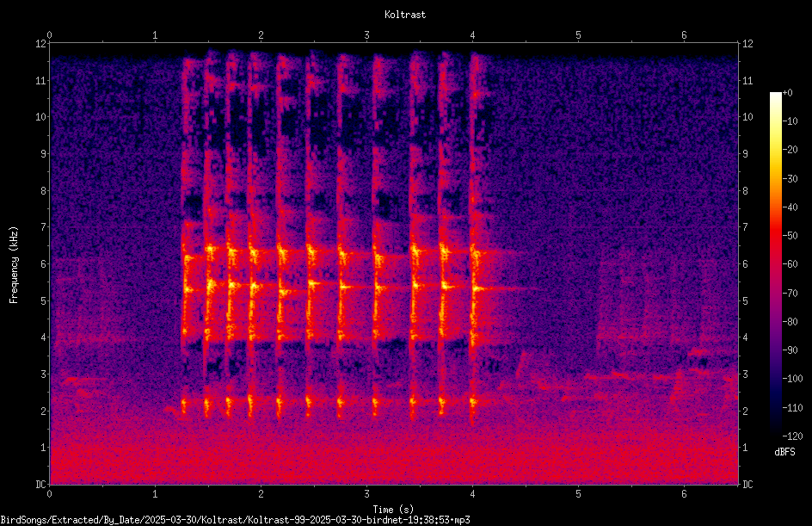The height and width of the screenshot is (526, 812).
Task: Click '9' on the left frequency axis
Action: point(44,154)
